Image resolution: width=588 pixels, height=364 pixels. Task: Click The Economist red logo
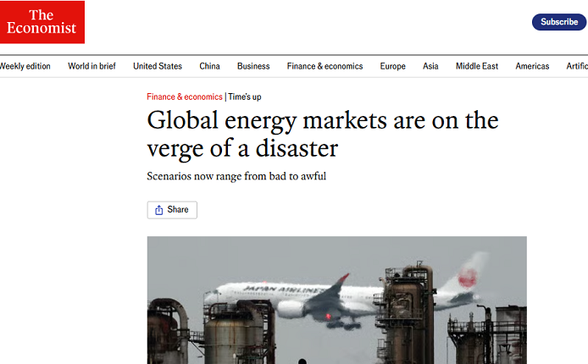click(x=42, y=22)
